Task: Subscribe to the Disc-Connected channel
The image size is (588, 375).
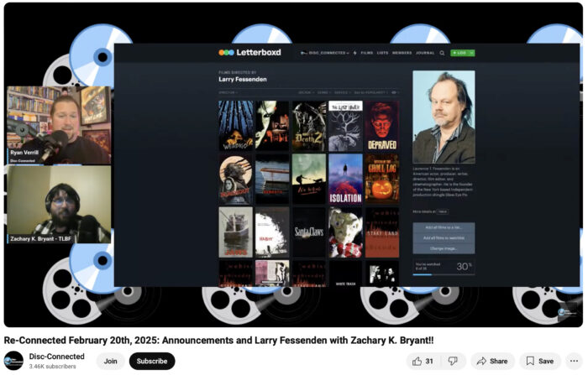Action: coord(152,361)
